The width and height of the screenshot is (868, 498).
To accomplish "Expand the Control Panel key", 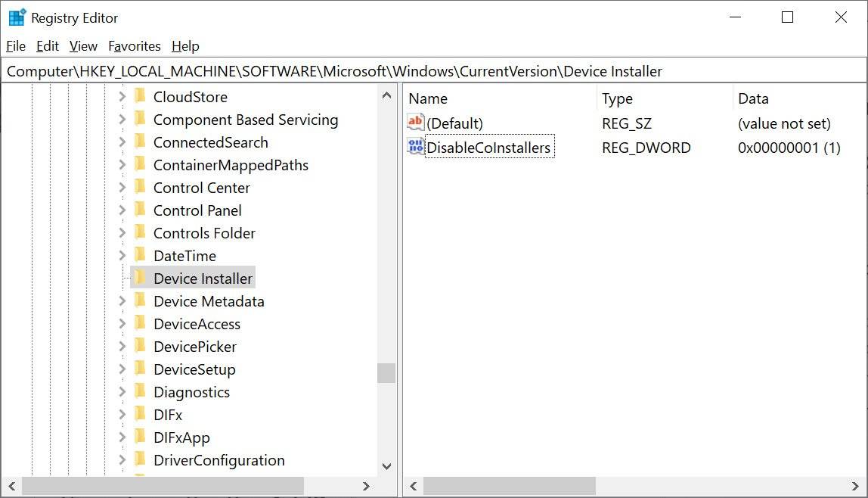I will [122, 210].
